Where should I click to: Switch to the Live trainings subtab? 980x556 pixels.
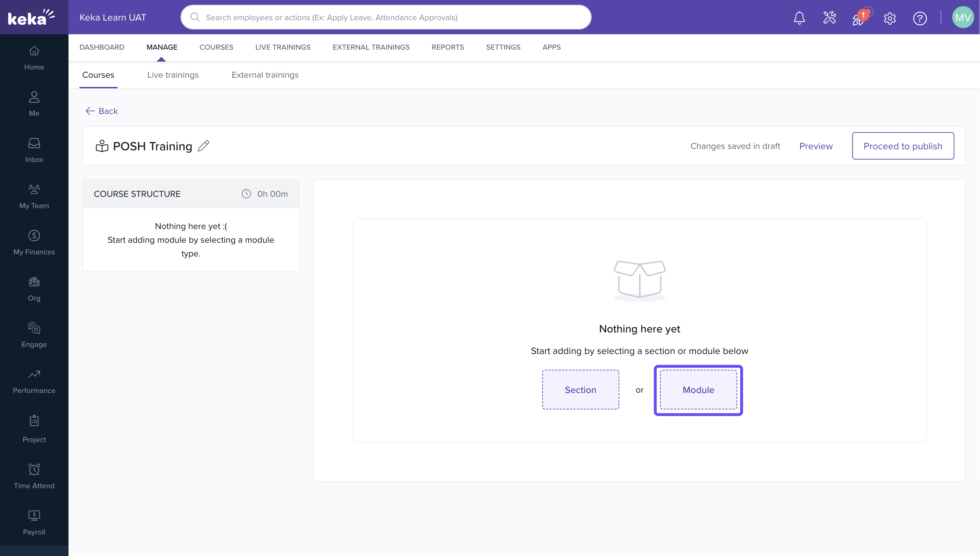tap(173, 75)
